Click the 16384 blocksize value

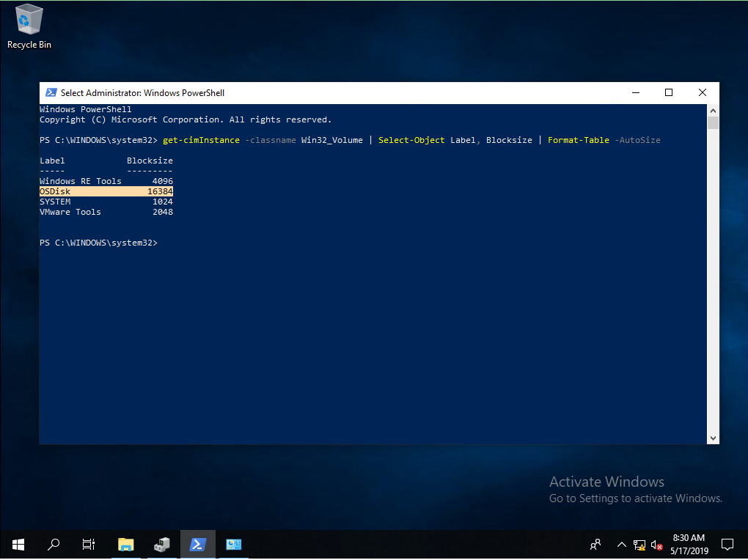coord(161,191)
